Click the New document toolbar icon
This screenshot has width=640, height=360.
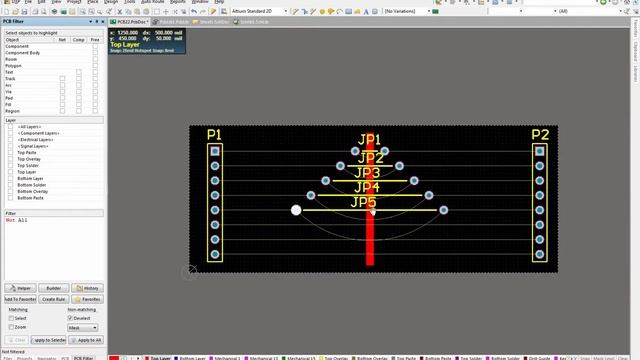7,12
